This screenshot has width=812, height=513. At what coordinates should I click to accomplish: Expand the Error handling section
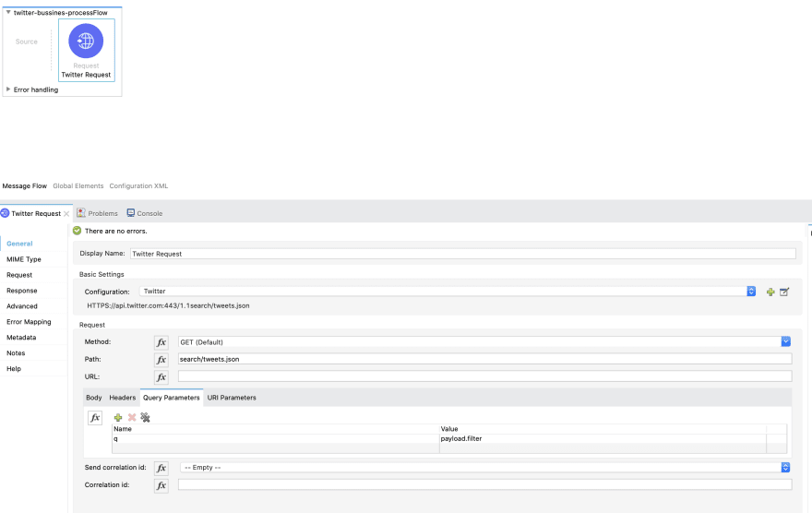tap(8, 89)
